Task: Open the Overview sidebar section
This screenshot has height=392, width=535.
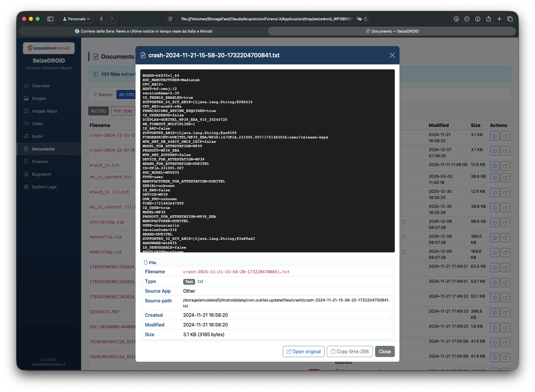Action: tap(41, 86)
